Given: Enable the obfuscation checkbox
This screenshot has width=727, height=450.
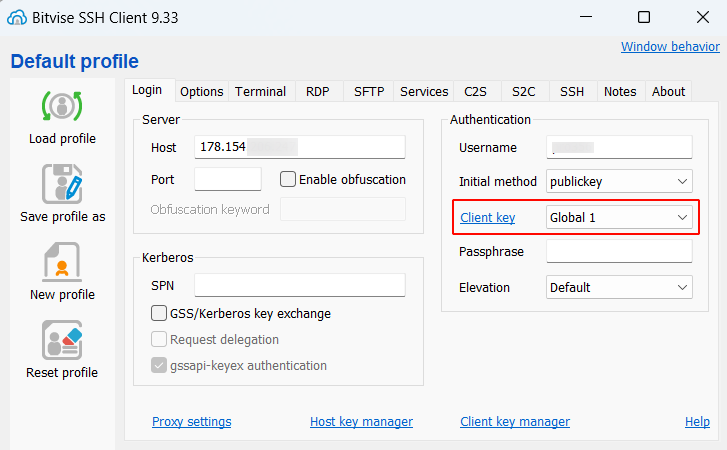Looking at the screenshot, I should click(288, 180).
